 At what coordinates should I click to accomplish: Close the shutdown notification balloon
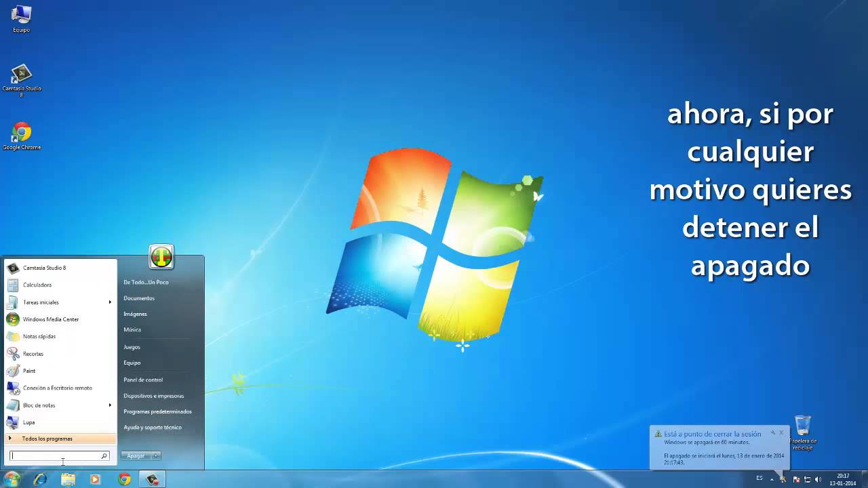tap(781, 432)
